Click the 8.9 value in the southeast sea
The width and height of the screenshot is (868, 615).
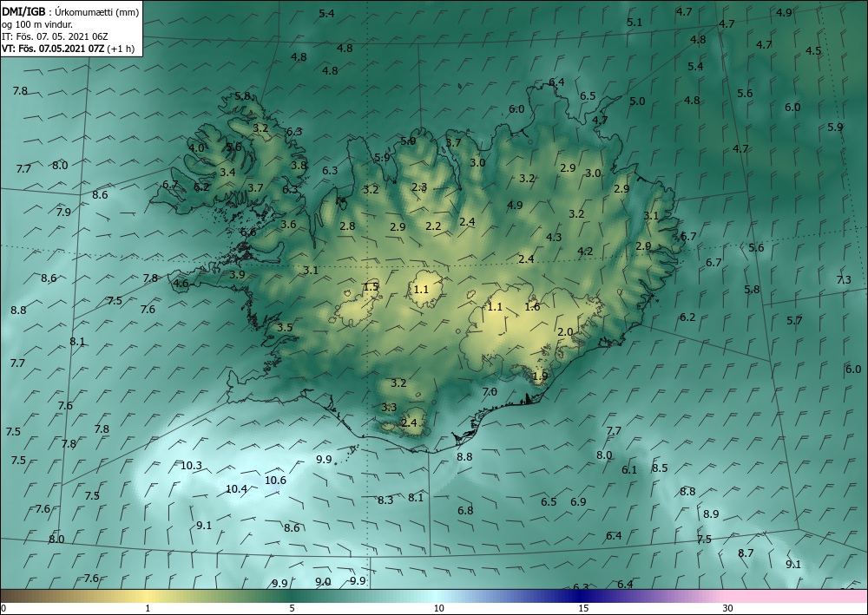tap(711, 514)
